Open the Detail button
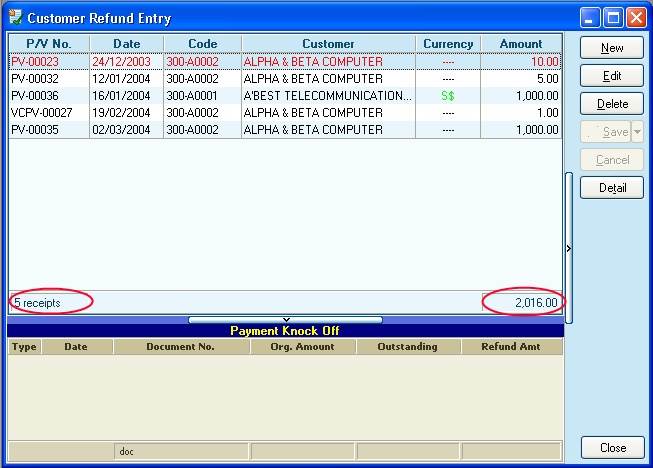 [612, 188]
